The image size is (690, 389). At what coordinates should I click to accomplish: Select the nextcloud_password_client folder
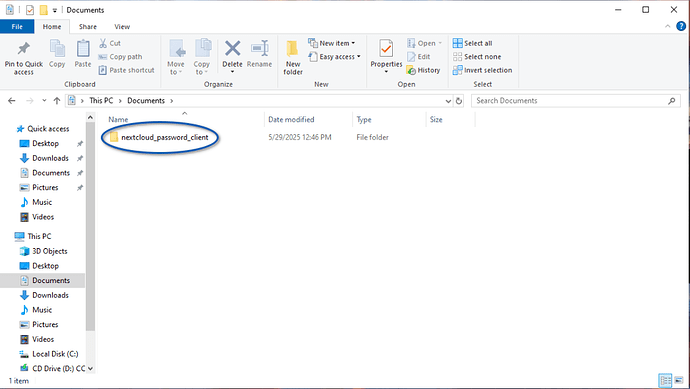[x=159, y=137]
